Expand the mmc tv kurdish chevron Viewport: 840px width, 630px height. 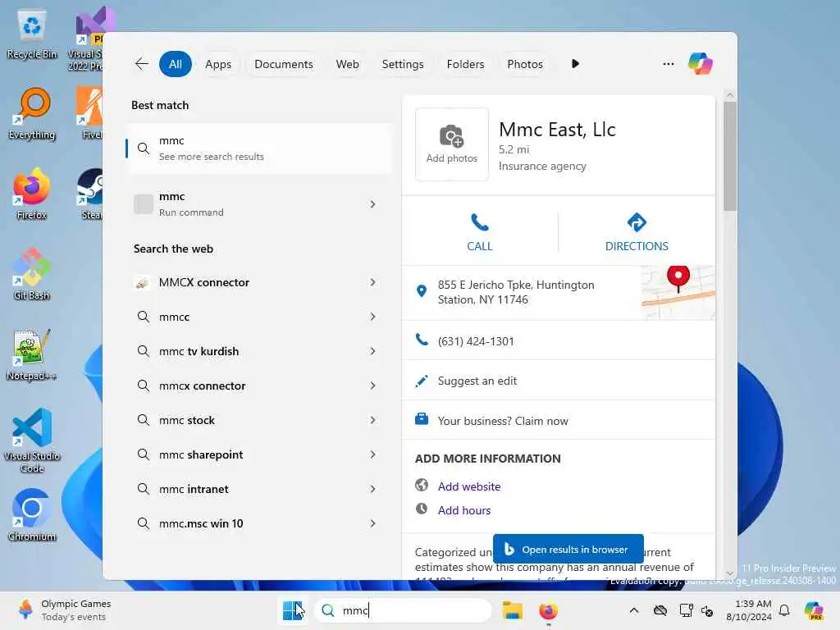[373, 351]
